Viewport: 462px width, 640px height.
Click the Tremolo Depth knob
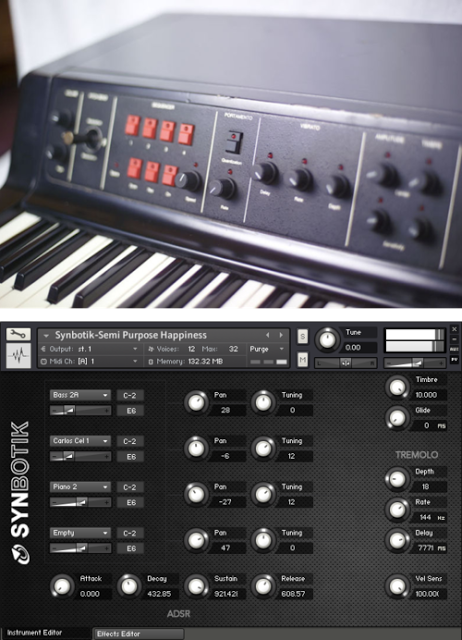397,479
